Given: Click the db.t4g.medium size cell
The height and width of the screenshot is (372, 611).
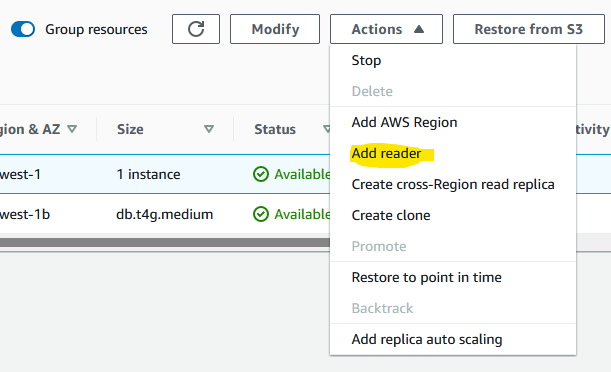Looking at the screenshot, I should pos(164,214).
